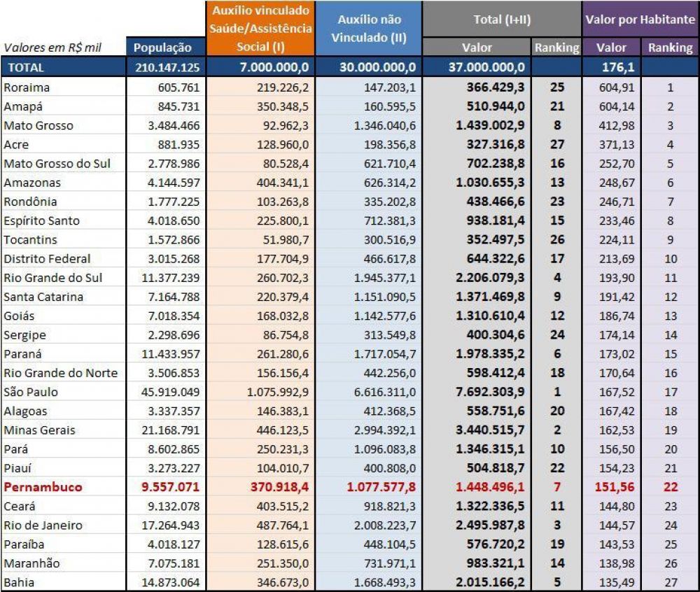Select the orange Auxílio vinculado Saúde header
The width and height of the screenshot is (700, 592).
pyautogui.click(x=260, y=28)
